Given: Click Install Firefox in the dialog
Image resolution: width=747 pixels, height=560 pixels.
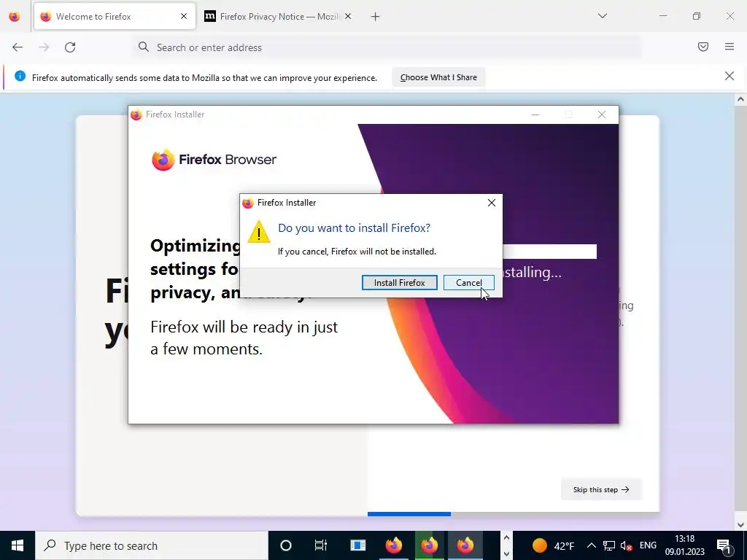Looking at the screenshot, I should 399,282.
